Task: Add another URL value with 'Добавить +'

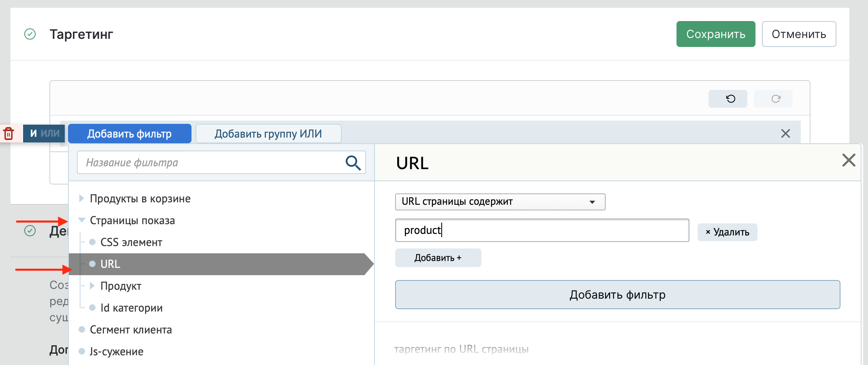Action: [438, 258]
